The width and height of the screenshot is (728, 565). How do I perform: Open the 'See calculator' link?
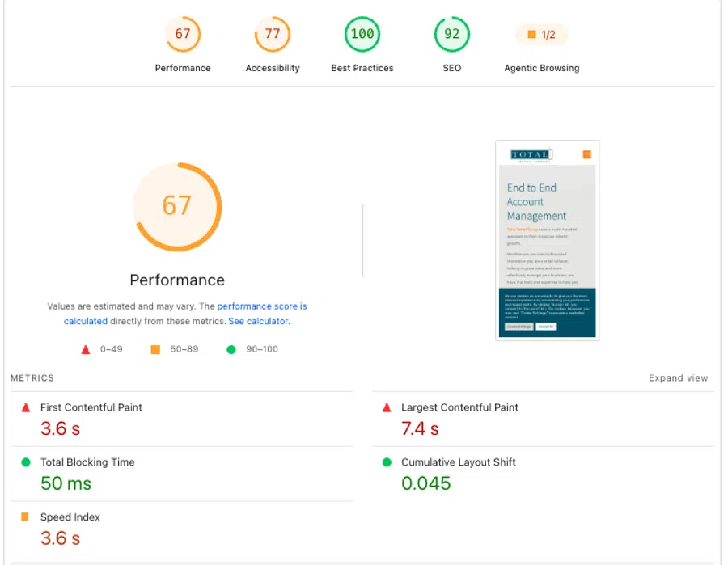pos(259,321)
